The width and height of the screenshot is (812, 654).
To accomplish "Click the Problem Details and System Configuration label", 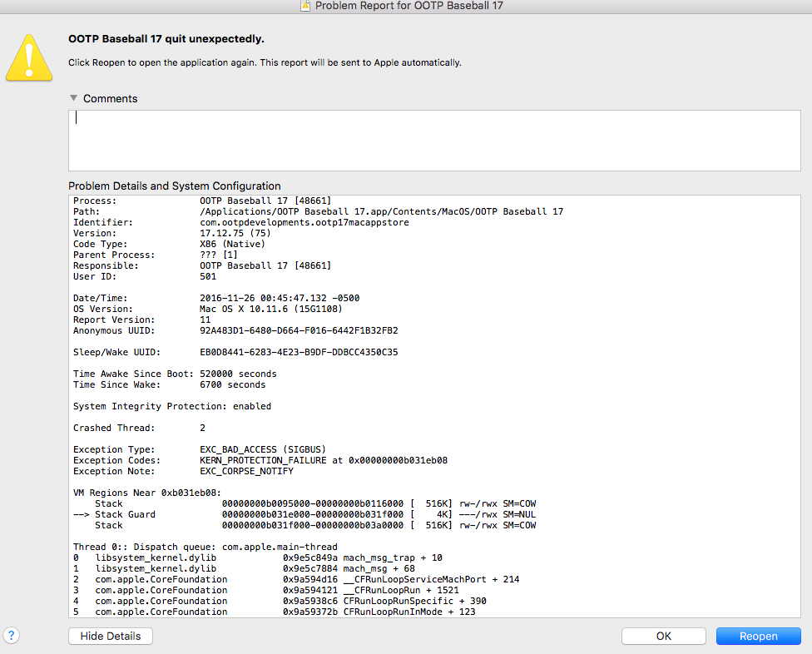I will coord(175,186).
